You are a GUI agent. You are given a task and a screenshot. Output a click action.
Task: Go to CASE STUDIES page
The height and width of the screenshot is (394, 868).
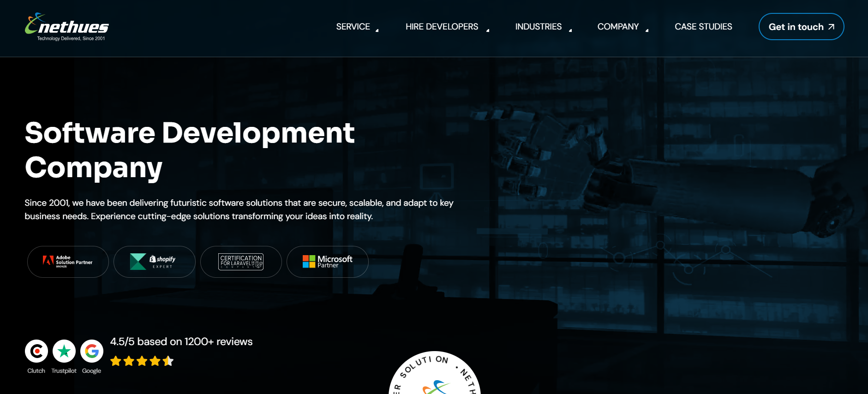[x=703, y=27]
